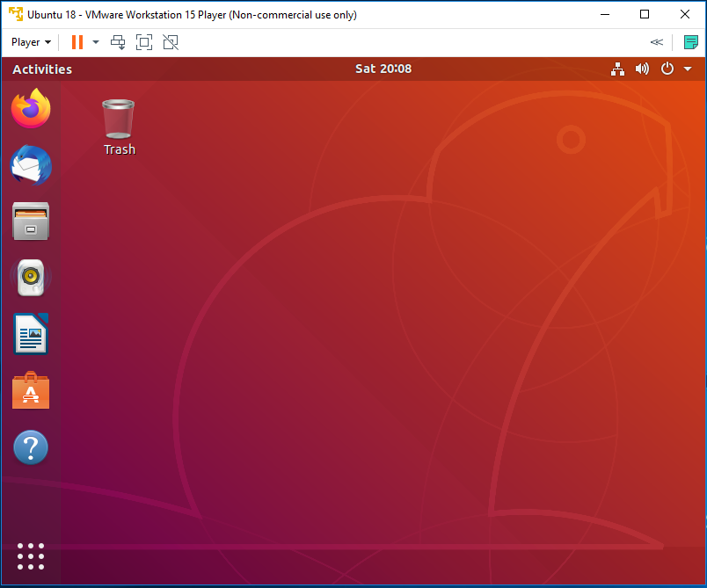Minimize the VMware Player window
This screenshot has height=588, width=707.
pos(605,14)
